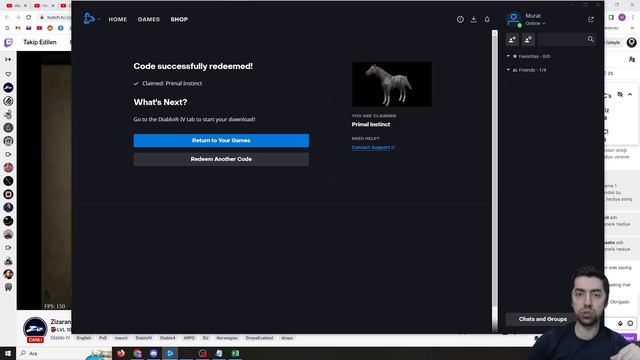640x360 pixels.
Task: Click the Norwegian stream tag
Action: click(227, 338)
